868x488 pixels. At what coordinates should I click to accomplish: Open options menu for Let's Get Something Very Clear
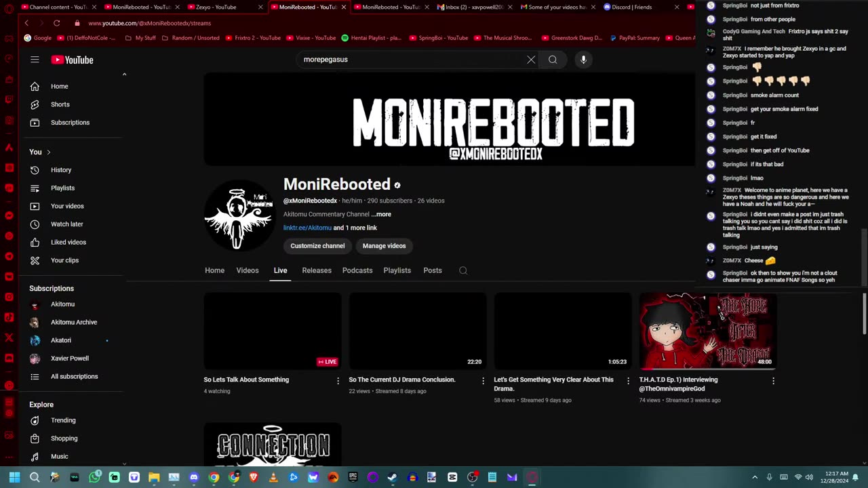coord(628,381)
